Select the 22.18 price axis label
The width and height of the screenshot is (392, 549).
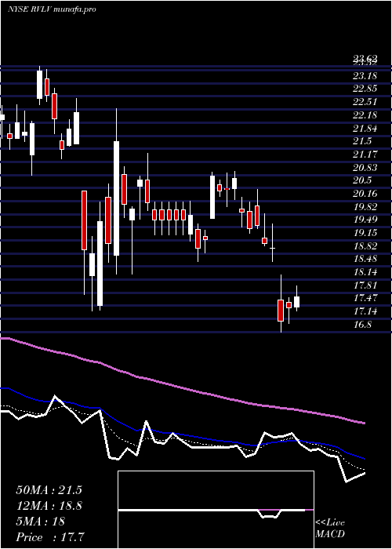(x=365, y=115)
